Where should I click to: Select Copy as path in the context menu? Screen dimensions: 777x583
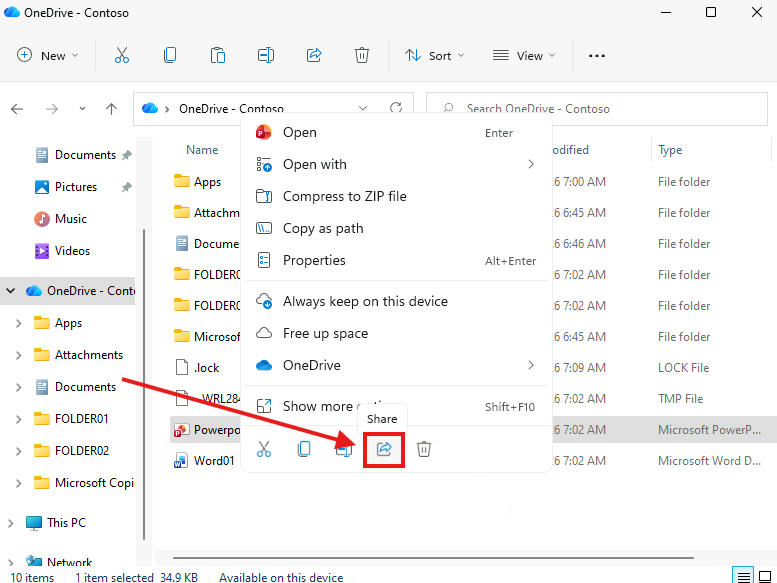[x=397, y=228]
